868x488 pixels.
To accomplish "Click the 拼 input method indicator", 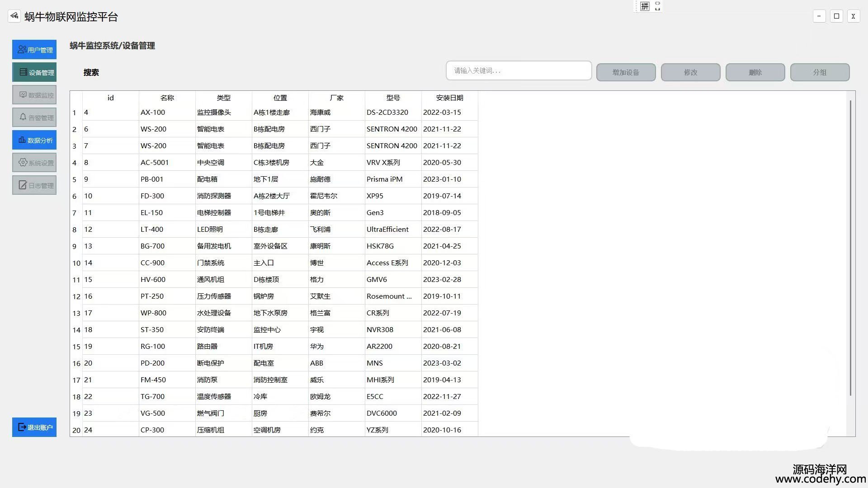I will (645, 6).
